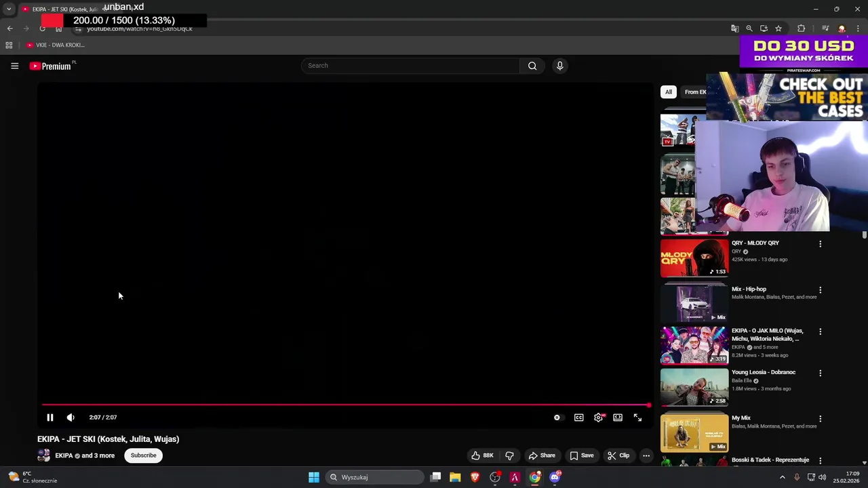Mute the video using speaker icon
868x488 pixels.
pos(71,418)
